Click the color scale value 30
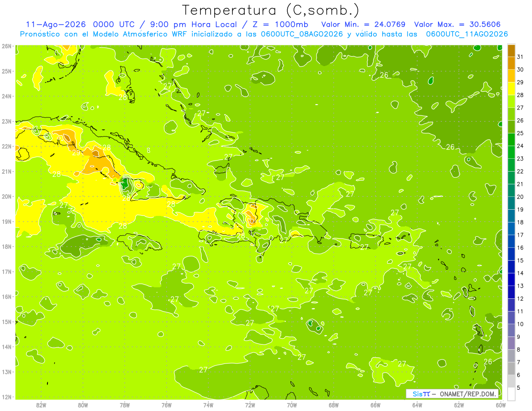This screenshot has width=532, height=411. pyautogui.click(x=520, y=70)
